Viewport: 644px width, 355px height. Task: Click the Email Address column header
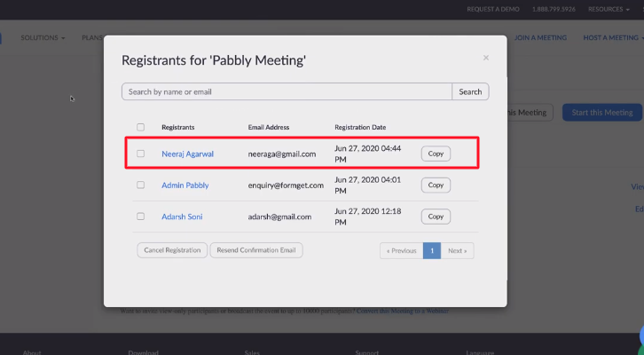(269, 128)
